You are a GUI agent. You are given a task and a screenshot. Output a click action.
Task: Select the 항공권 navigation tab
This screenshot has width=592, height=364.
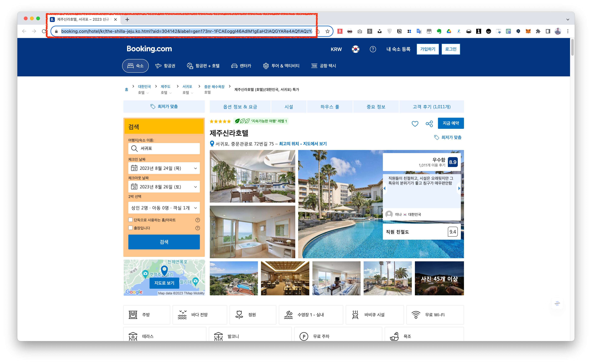point(165,66)
